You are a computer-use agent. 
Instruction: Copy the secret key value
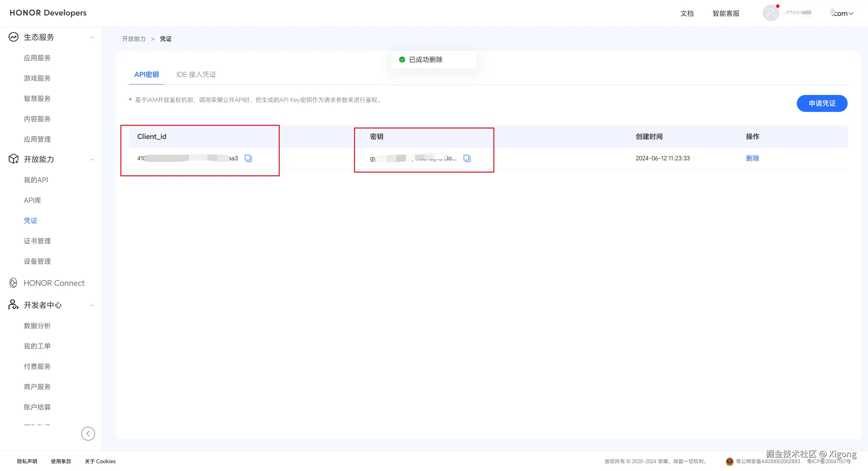coord(467,158)
